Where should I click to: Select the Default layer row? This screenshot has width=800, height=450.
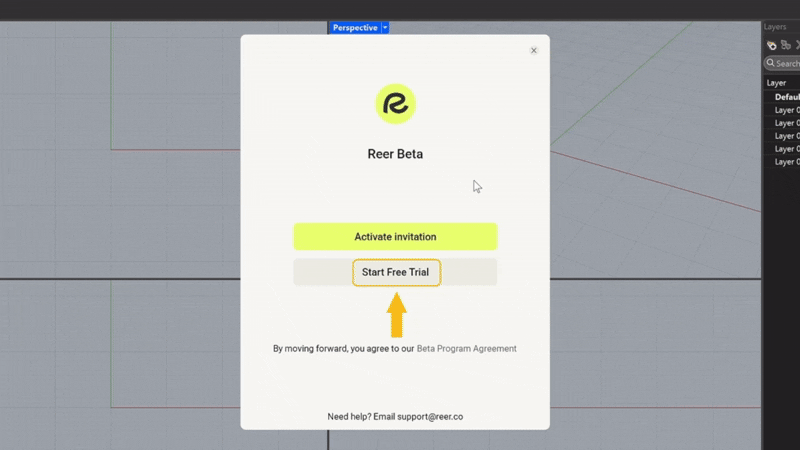(782, 97)
